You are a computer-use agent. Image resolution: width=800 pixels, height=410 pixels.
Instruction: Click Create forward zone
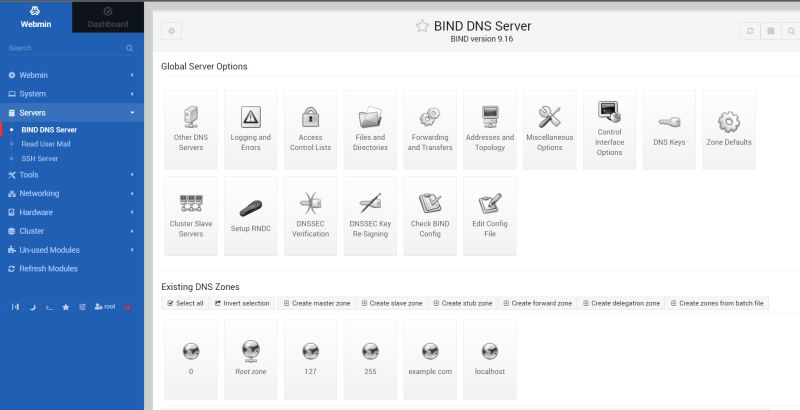pos(537,303)
